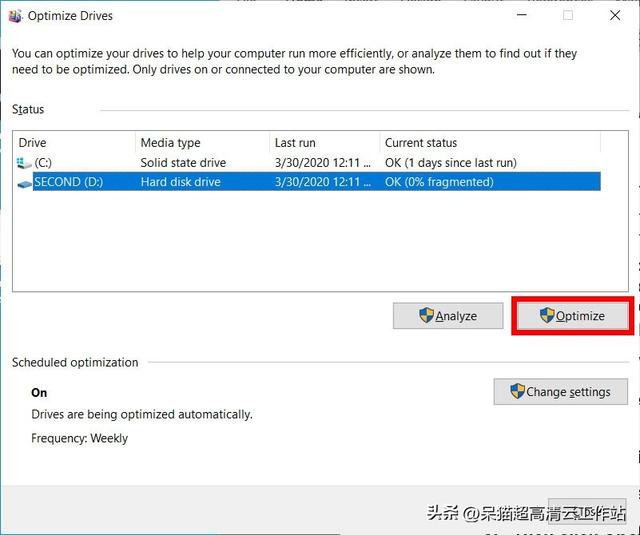Click the Current status column header
The width and height of the screenshot is (640, 535).
(490, 143)
